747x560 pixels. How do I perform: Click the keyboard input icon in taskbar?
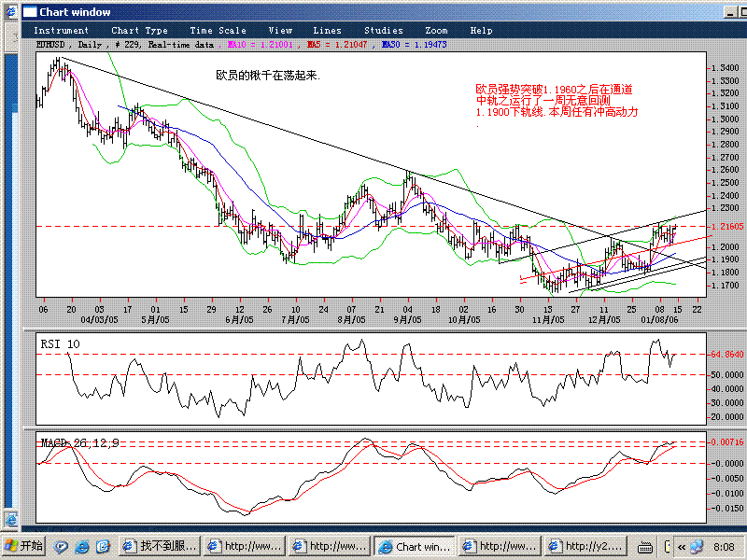pyautogui.click(x=644, y=547)
